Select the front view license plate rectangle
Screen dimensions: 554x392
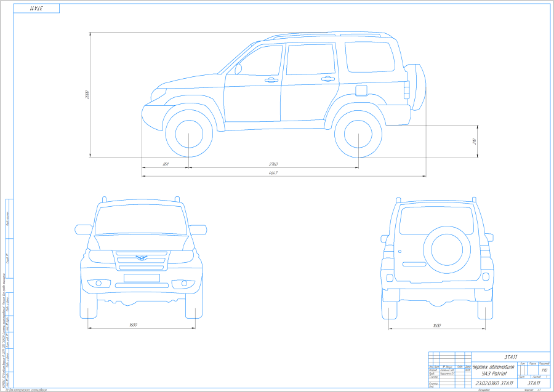142,278
